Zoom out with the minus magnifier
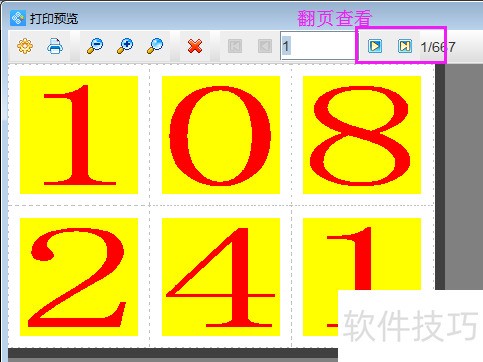This screenshot has height=362, width=483. pyautogui.click(x=95, y=46)
